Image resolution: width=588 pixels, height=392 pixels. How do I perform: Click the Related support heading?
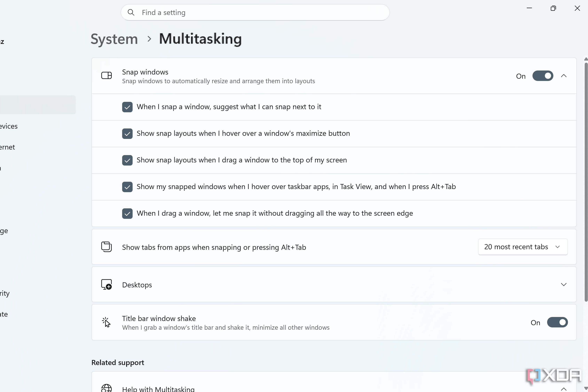[x=118, y=363]
